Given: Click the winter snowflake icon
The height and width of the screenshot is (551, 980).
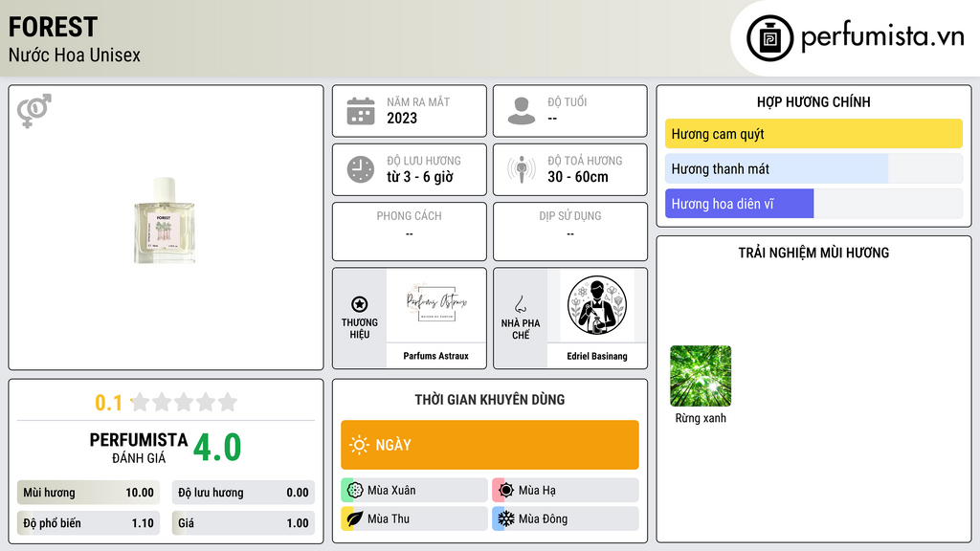Looking at the screenshot, I should pyautogui.click(x=506, y=518).
